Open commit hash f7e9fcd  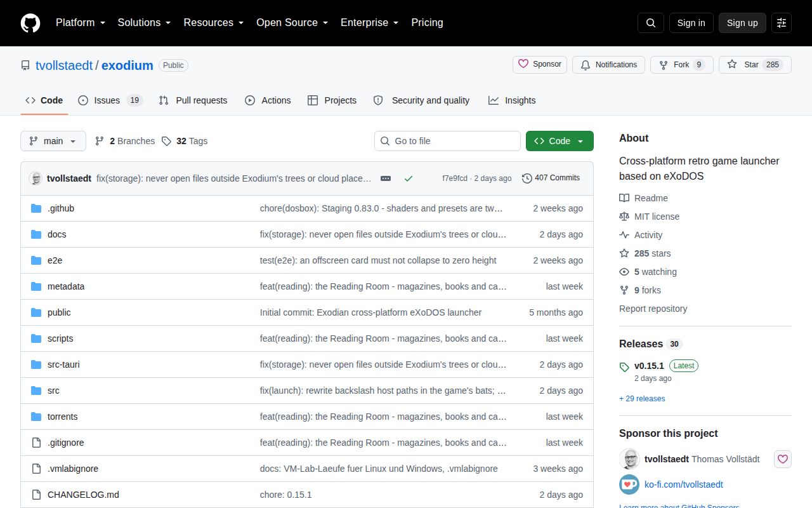tap(455, 178)
